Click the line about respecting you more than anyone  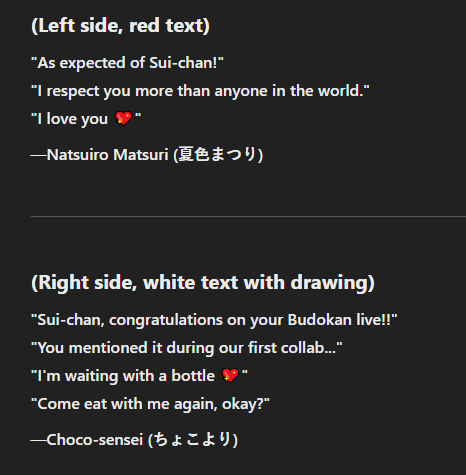(200, 91)
